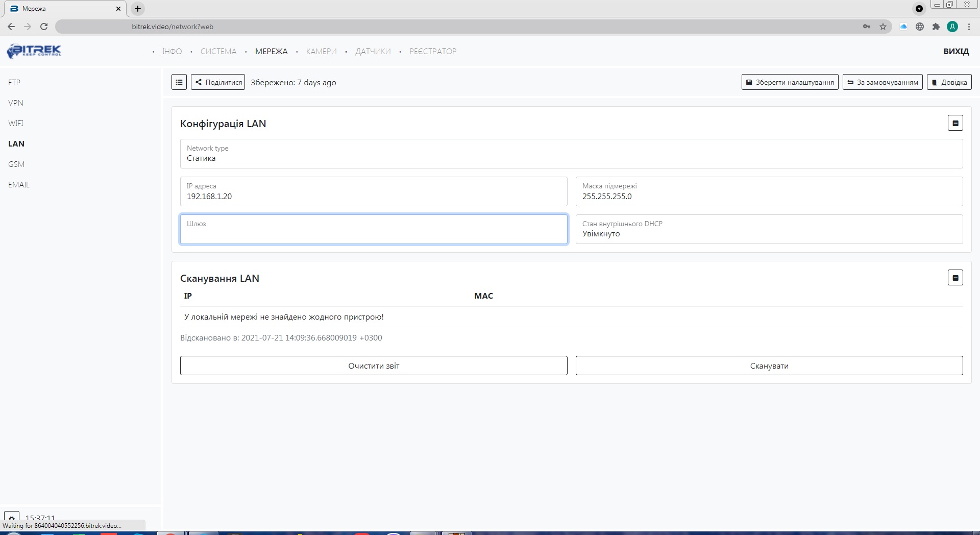
Task: Click the ВИХІД logout link
Action: pyautogui.click(x=955, y=51)
